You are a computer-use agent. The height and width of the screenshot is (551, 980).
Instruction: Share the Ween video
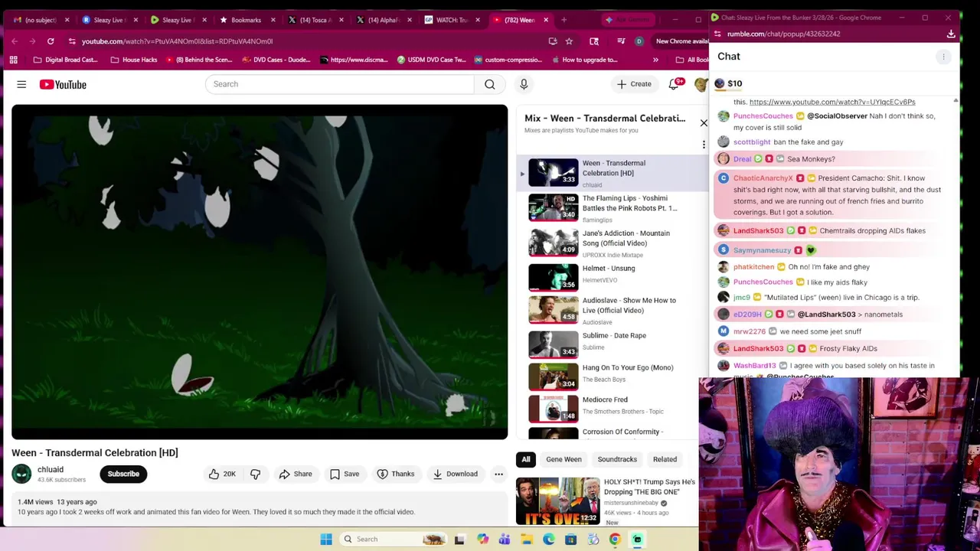296,474
